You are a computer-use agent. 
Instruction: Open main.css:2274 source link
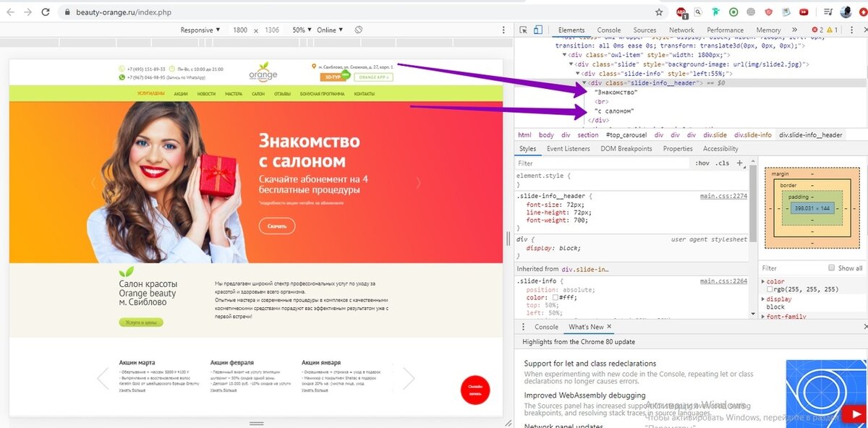[723, 196]
